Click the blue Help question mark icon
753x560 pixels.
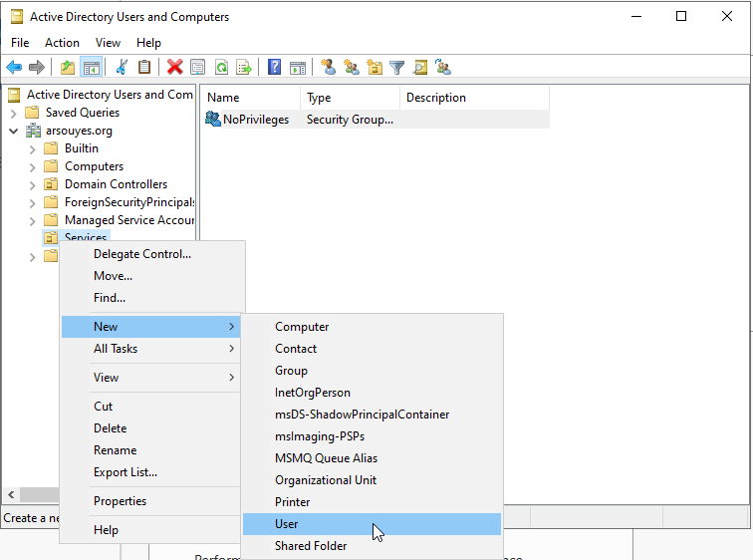[274, 67]
